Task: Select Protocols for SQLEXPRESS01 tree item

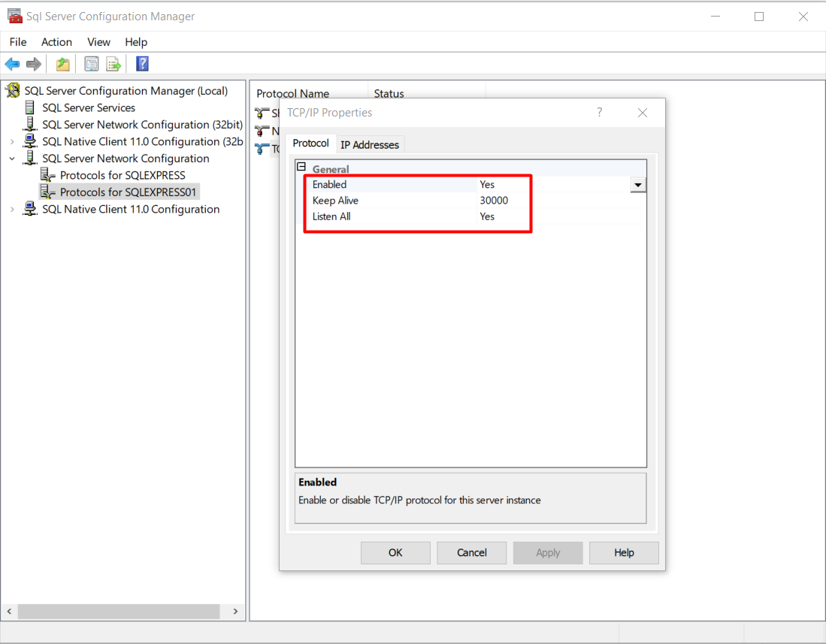Action: pos(128,192)
